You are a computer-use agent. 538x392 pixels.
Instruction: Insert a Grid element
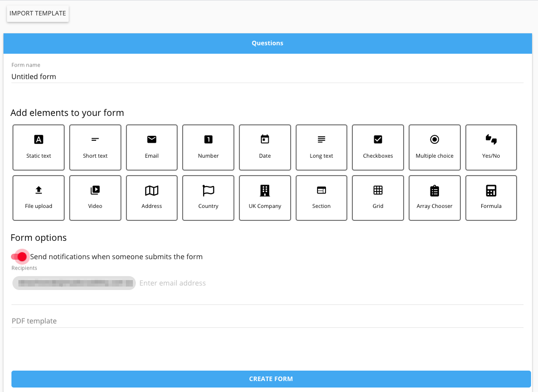tap(378, 197)
